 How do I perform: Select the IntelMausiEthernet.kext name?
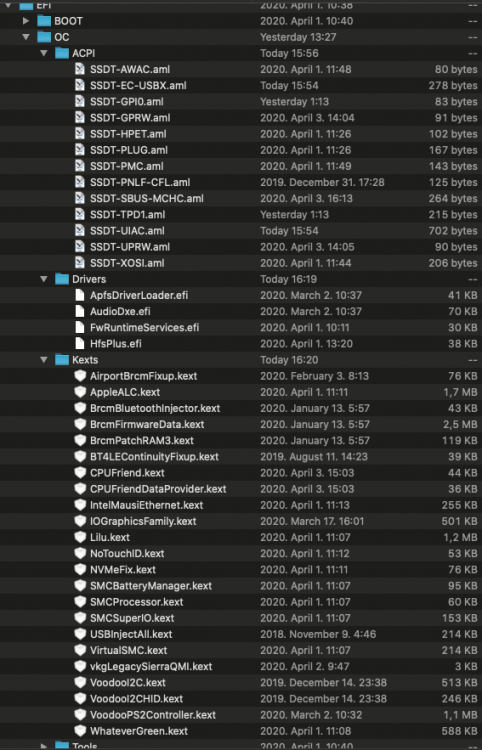(x=146, y=505)
